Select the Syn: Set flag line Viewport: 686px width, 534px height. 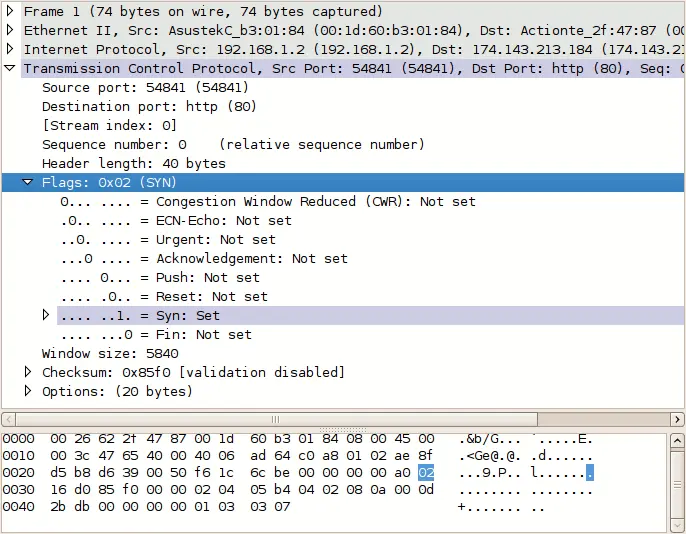(x=370, y=316)
